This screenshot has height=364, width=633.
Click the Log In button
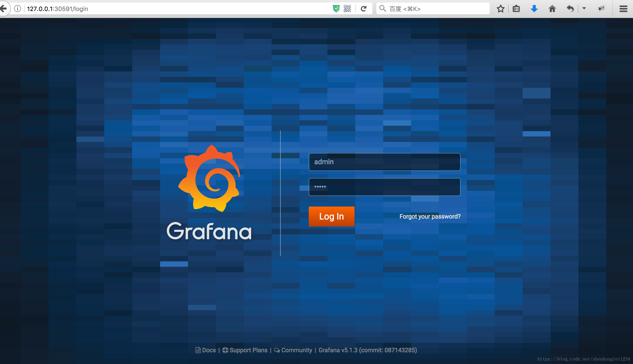331,217
